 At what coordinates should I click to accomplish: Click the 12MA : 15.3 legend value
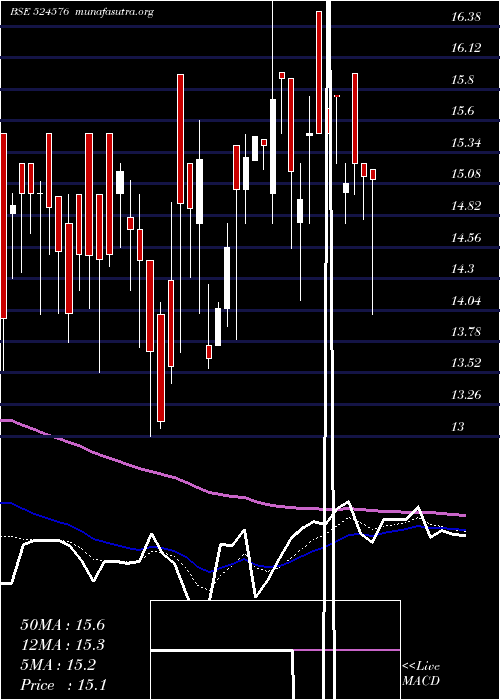pos(62,645)
